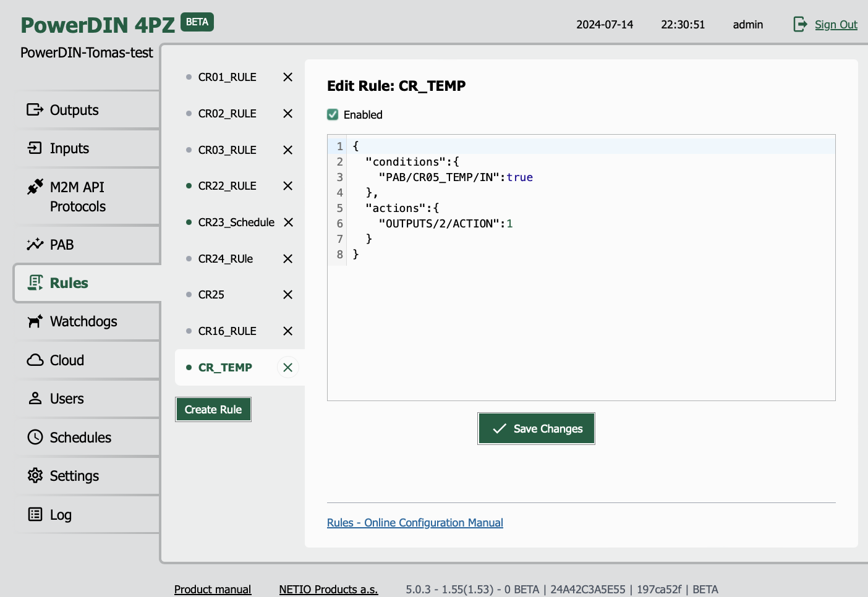The width and height of the screenshot is (868, 597).
Task: Open the Product manual footer link
Action: (213, 590)
